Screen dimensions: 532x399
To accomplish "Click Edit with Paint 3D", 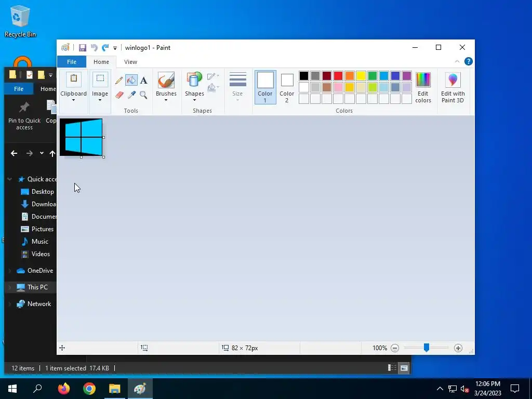I will 453,87.
